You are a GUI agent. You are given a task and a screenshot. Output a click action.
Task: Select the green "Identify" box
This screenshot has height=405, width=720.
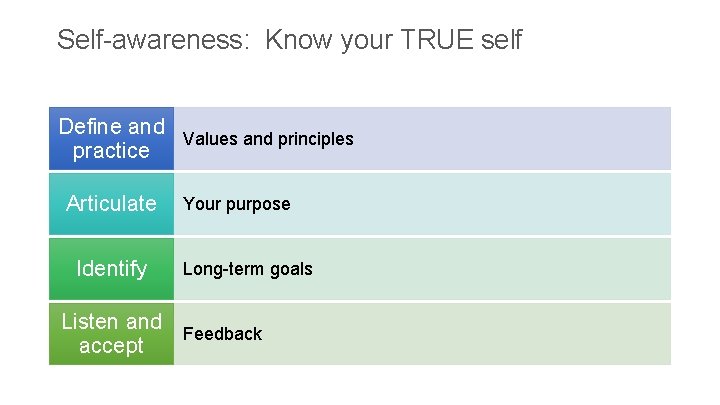pos(111,269)
